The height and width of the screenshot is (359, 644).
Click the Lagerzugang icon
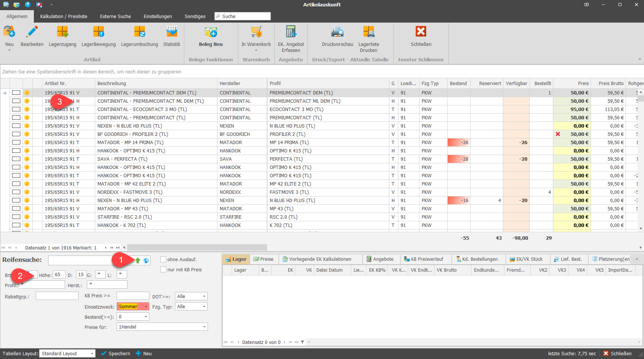click(62, 32)
